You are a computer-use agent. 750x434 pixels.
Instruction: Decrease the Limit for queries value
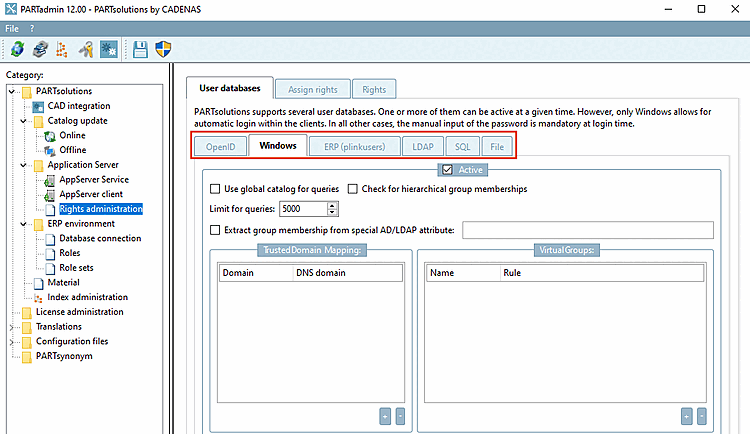(332, 212)
